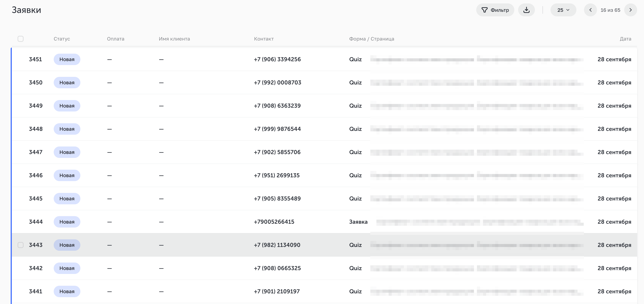The height and width of the screenshot is (304, 644).
Task: Open the Новая status badge of 3441
Action: pyautogui.click(x=67, y=291)
